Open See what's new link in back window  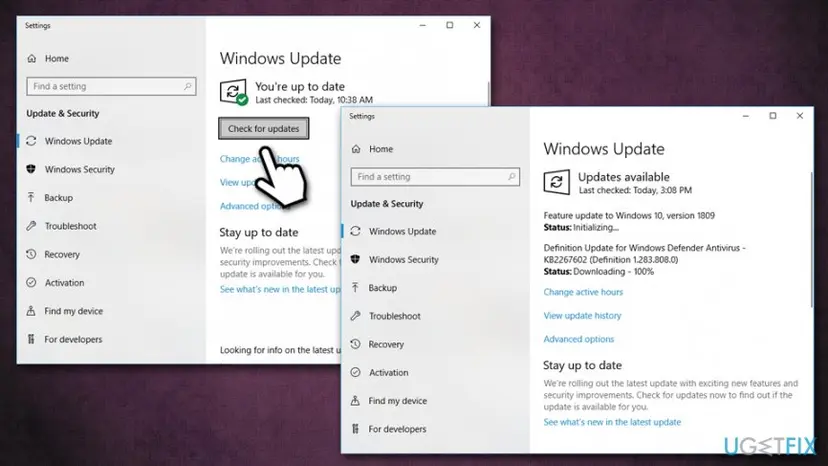pyautogui.click(x=280, y=290)
